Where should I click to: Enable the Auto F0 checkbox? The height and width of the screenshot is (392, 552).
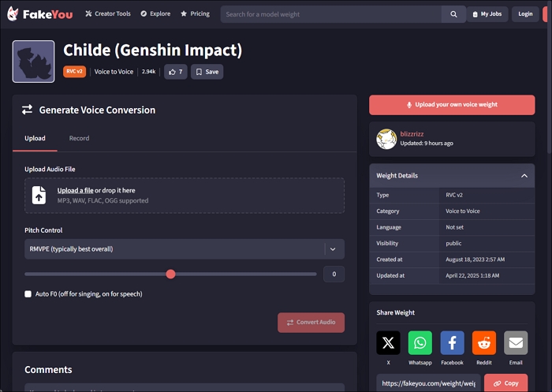click(x=28, y=294)
